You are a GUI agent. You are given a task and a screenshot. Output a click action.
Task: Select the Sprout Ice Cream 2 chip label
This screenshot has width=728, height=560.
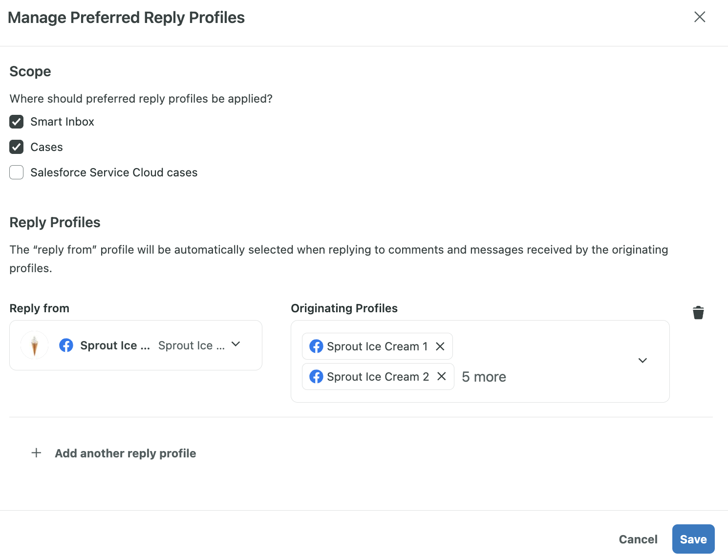click(378, 377)
